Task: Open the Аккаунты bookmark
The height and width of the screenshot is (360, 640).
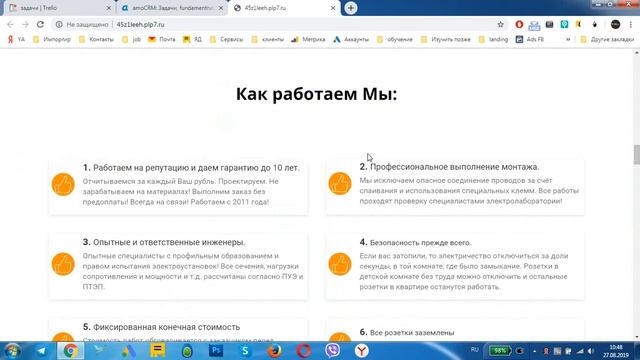Action: coord(351,40)
